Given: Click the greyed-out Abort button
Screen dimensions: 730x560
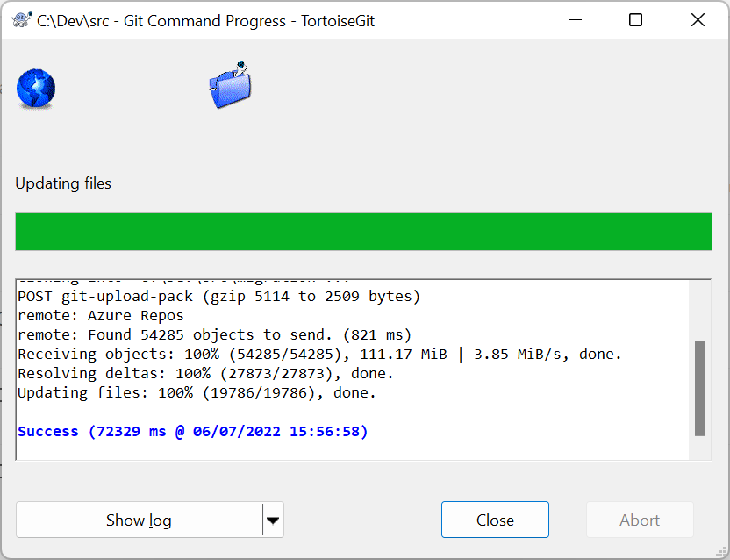Looking at the screenshot, I should (x=640, y=520).
